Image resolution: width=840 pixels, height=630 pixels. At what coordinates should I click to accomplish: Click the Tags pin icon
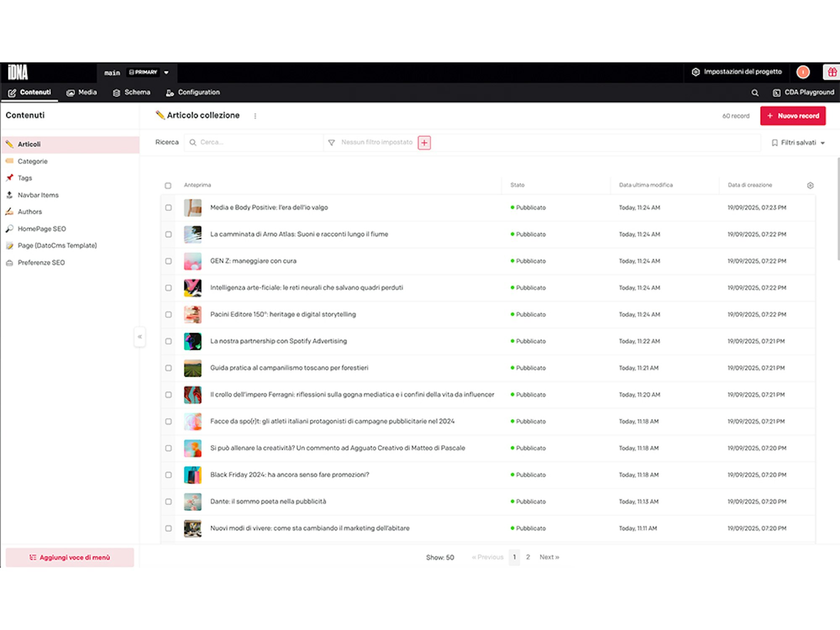tap(10, 178)
